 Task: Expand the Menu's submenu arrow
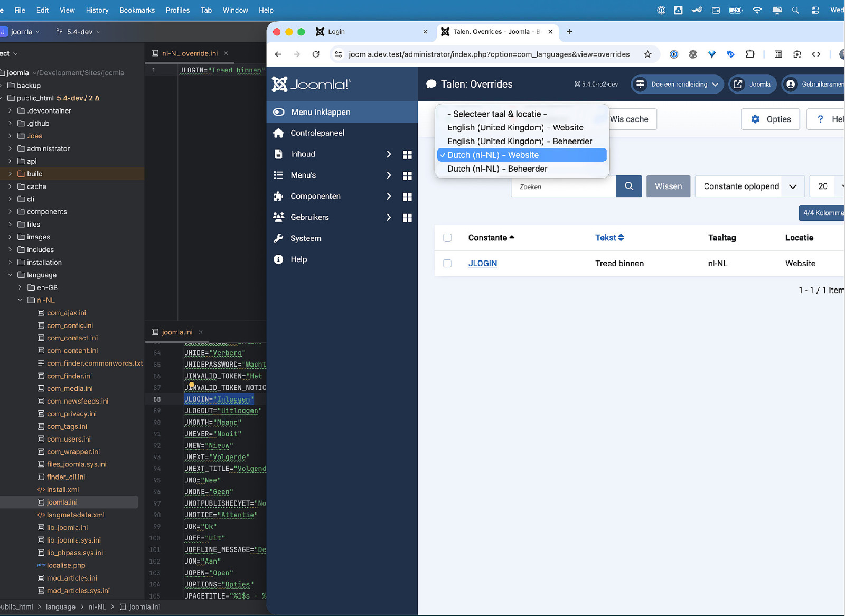389,175
